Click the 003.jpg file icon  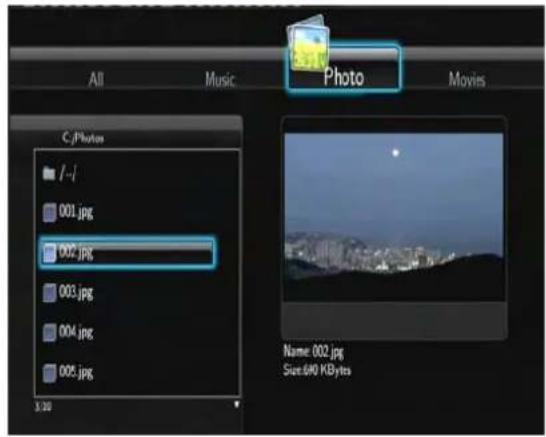click(49, 293)
